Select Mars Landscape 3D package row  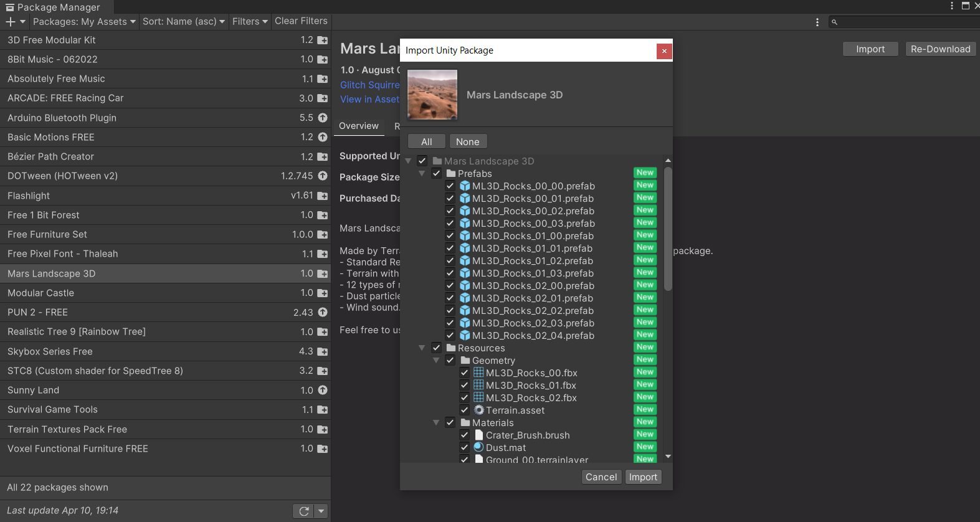tap(165, 273)
